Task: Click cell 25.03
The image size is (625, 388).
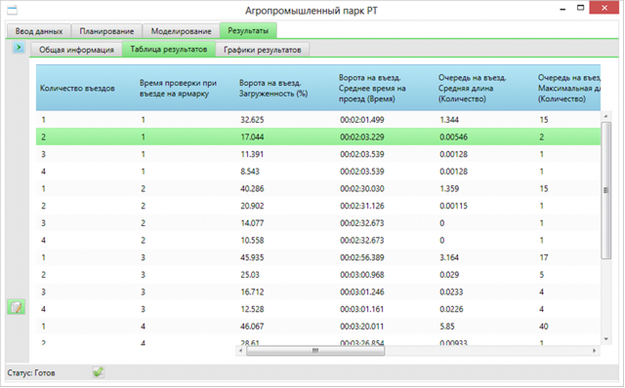Action: 250,275
